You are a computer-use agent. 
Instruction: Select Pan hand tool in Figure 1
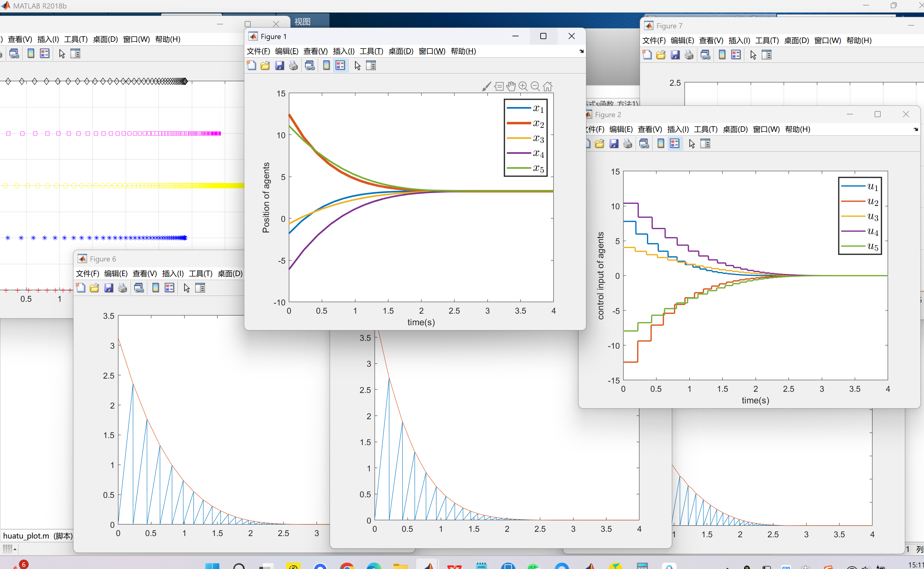point(511,86)
